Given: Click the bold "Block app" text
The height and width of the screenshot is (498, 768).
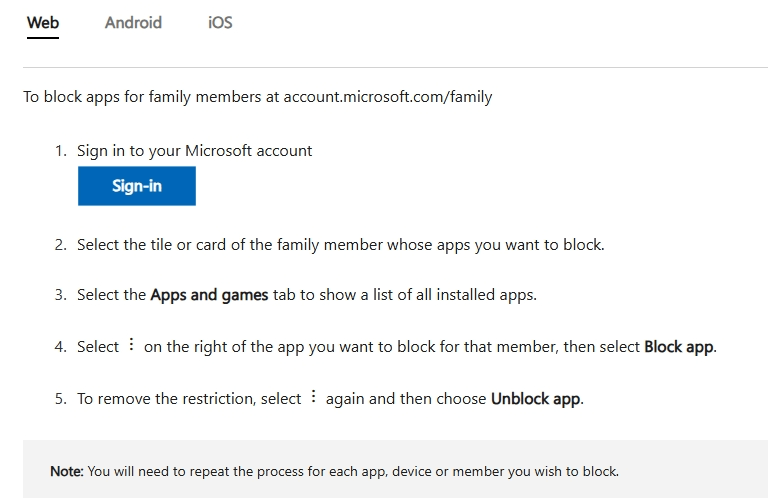Looking at the screenshot, I should (679, 347).
